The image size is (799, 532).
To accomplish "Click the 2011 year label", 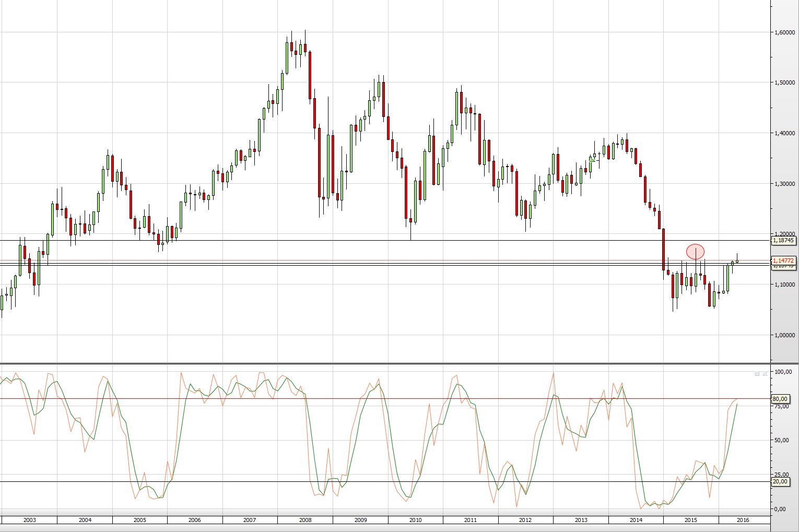I will [x=471, y=520].
